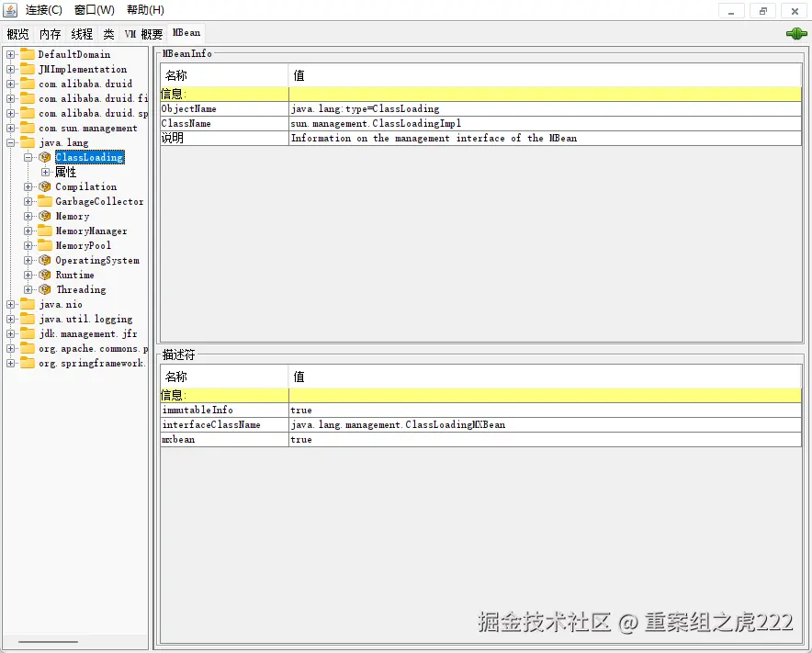Switch to the VM 概要 tab
The width and height of the screenshot is (812, 653).
point(143,34)
